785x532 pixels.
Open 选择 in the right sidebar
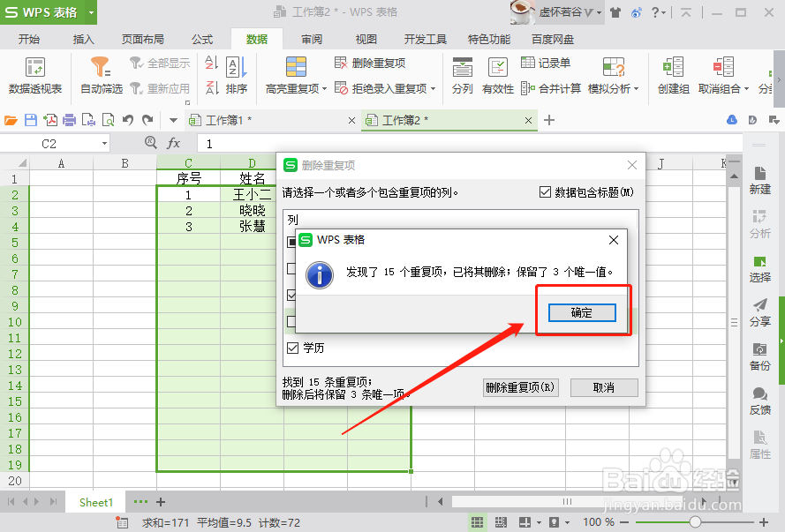click(759, 268)
